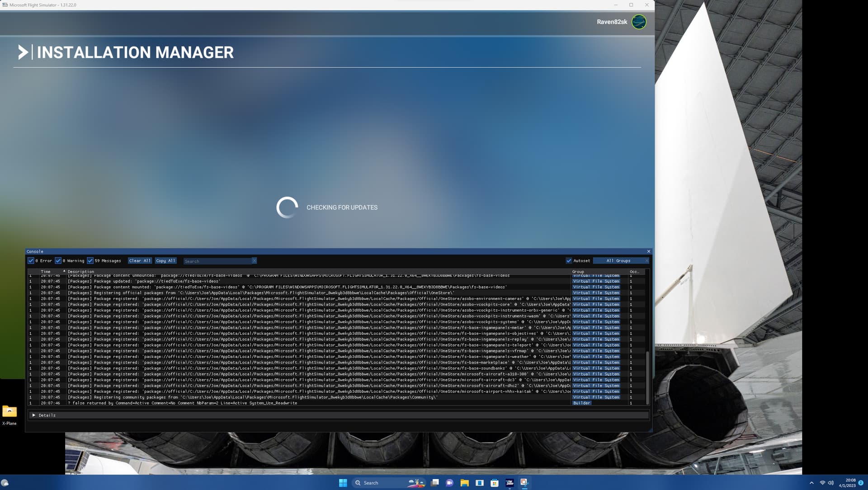
Task: Uncheck the Autoset checkbox
Action: tap(569, 261)
